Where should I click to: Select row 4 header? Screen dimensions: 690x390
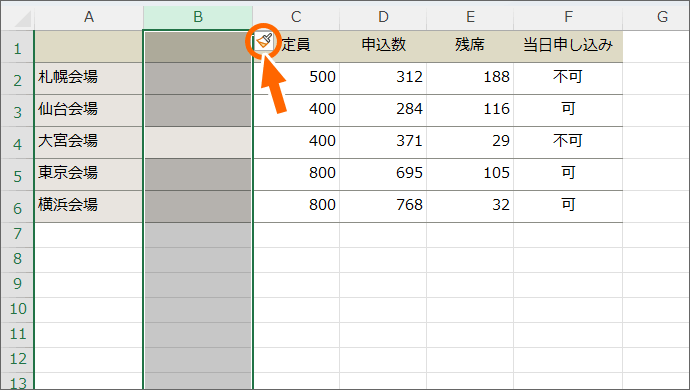(17, 143)
